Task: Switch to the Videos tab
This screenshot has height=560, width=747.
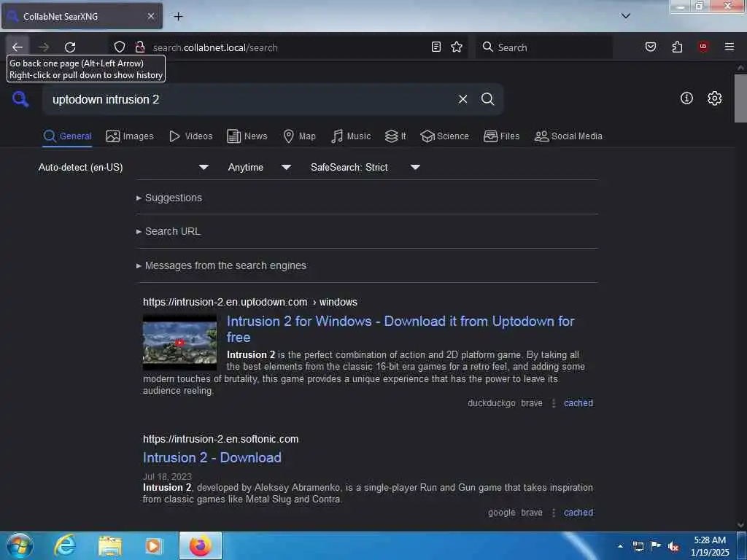Action: [x=190, y=136]
